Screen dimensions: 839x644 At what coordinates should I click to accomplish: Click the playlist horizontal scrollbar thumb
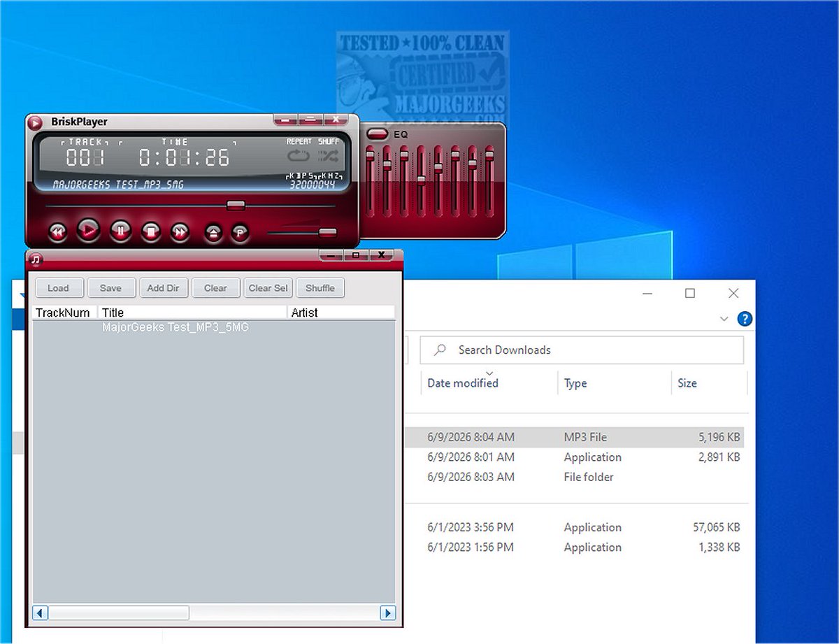click(119, 613)
